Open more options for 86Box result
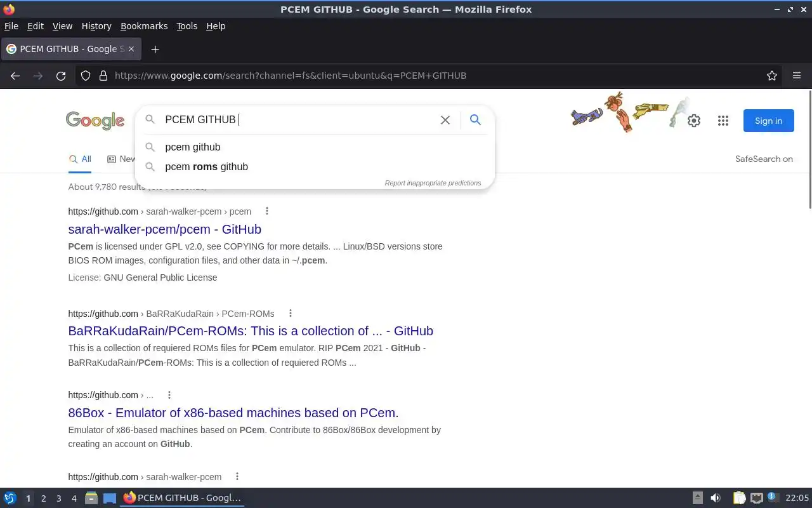Viewport: 812px width, 508px height. click(x=169, y=395)
